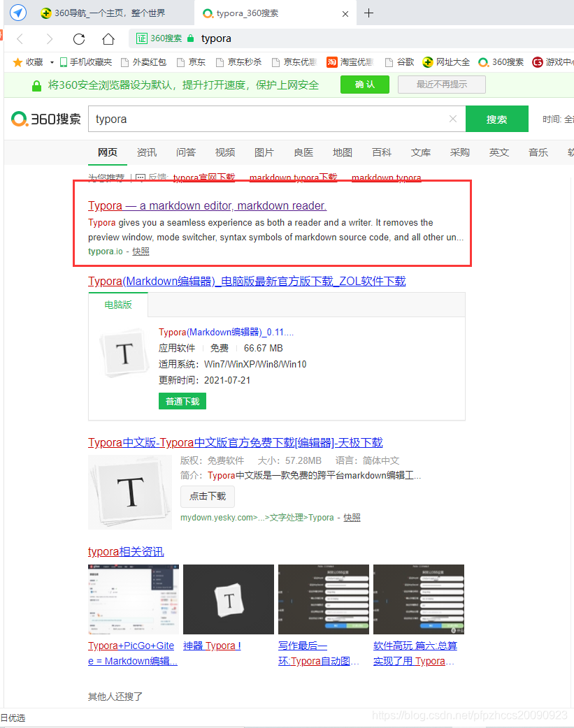Click 快照 next to mydown.yesky.com
The height and width of the screenshot is (728, 574).
pos(352,517)
